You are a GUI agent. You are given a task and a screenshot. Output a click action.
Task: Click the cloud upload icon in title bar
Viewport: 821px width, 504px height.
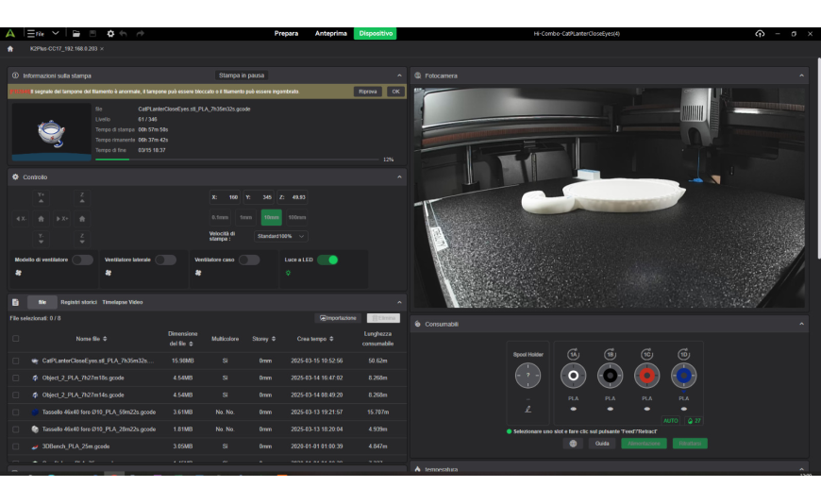(x=760, y=33)
